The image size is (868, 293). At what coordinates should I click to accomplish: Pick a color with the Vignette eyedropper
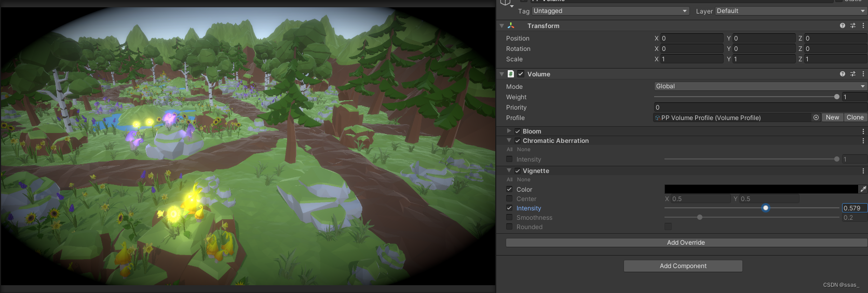coord(863,189)
